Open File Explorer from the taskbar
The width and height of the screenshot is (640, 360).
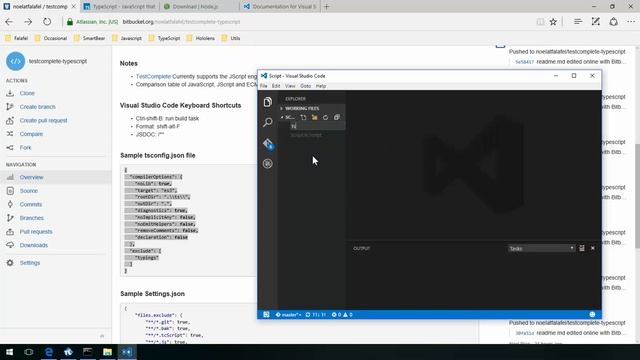(107, 352)
